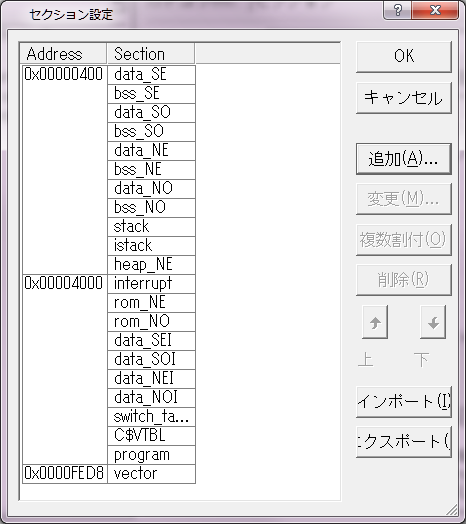
Task: Select the Section column header
Action: click(x=151, y=53)
